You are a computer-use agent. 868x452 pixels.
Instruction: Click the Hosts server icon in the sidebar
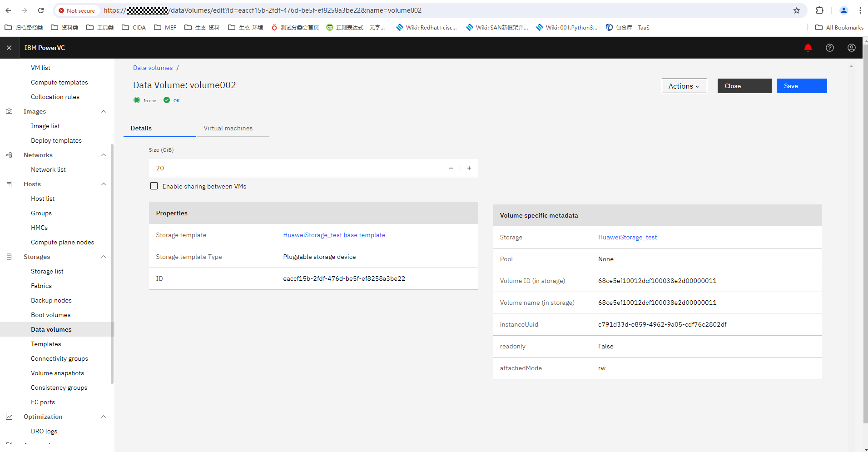(9, 184)
